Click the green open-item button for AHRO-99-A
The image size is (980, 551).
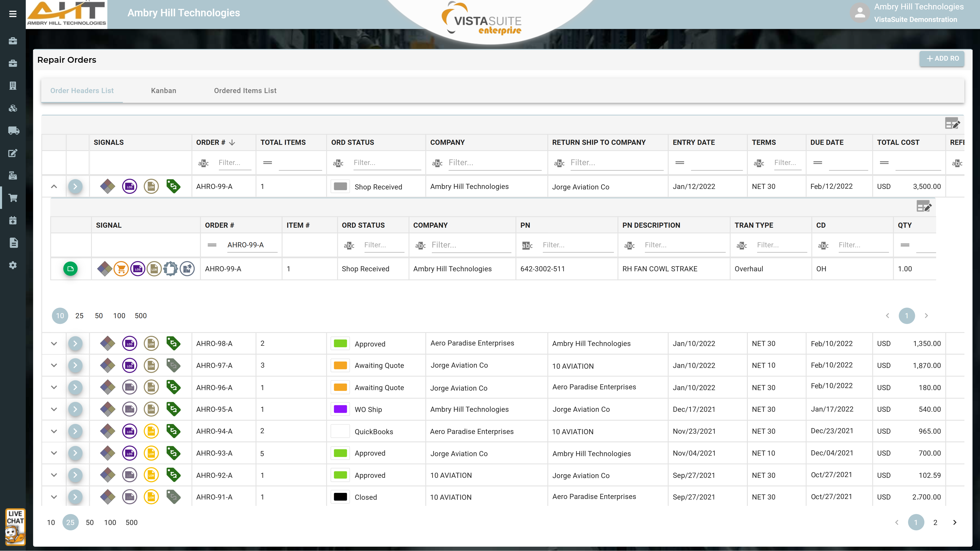tap(70, 269)
